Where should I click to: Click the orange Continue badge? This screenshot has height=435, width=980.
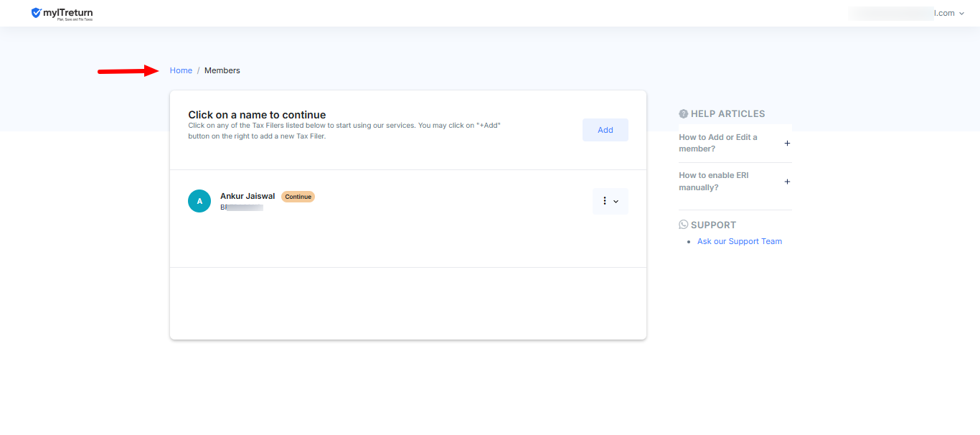pyautogui.click(x=298, y=197)
